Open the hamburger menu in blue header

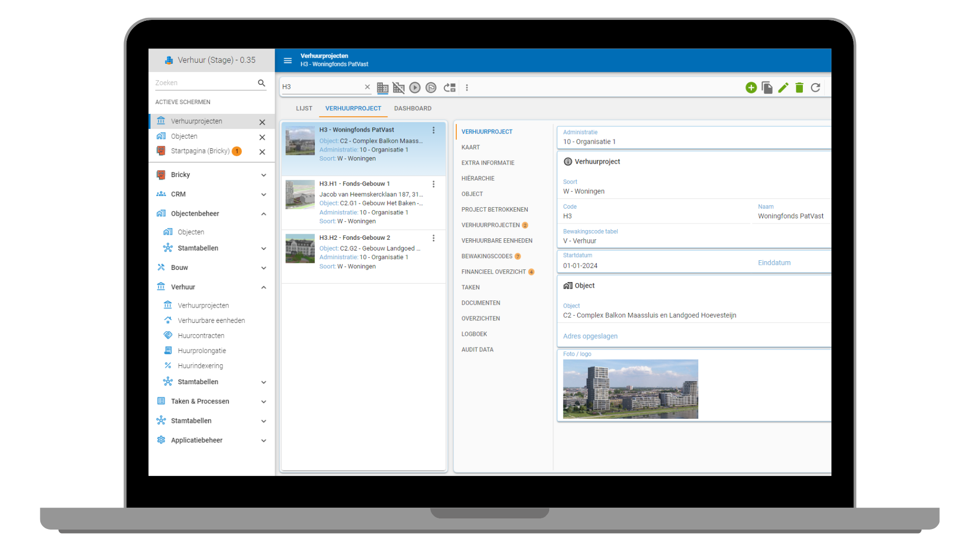288,60
